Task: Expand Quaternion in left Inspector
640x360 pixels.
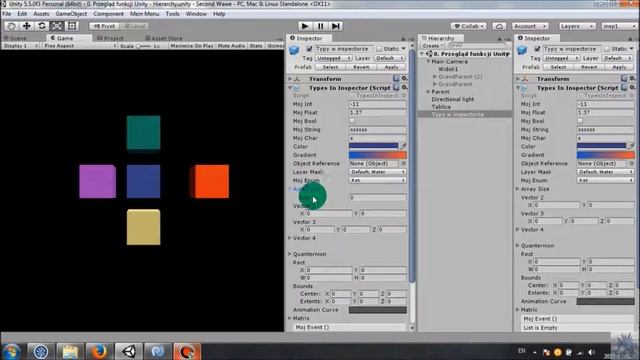Action: [x=290, y=253]
